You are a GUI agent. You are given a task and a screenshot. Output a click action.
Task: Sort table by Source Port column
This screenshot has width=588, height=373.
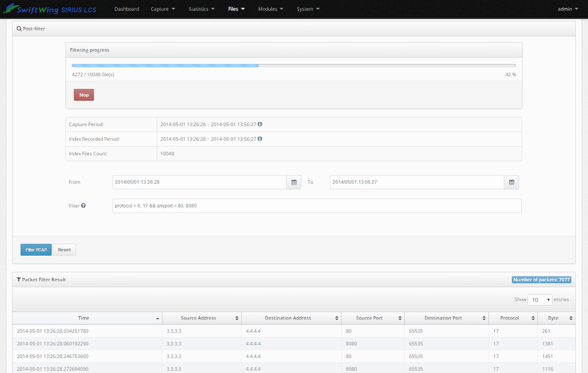[x=373, y=318]
